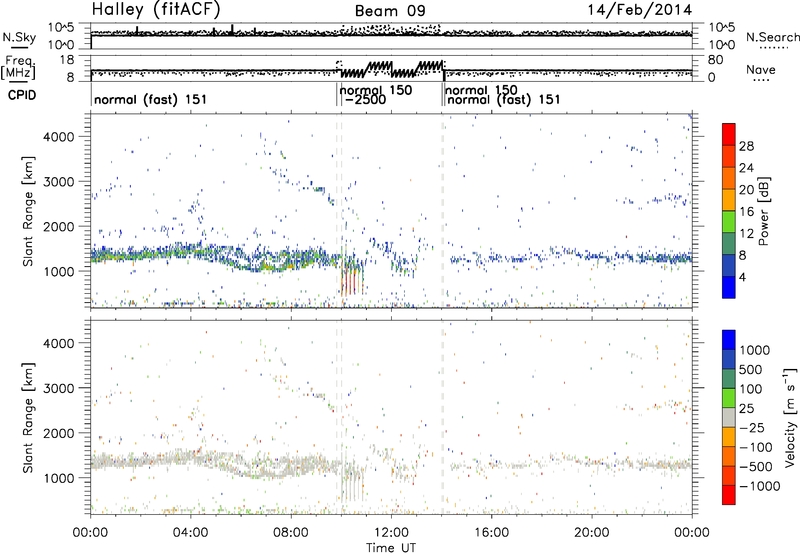Click the 'N.Search' legend label
This screenshot has height=554, width=800.
772,37
